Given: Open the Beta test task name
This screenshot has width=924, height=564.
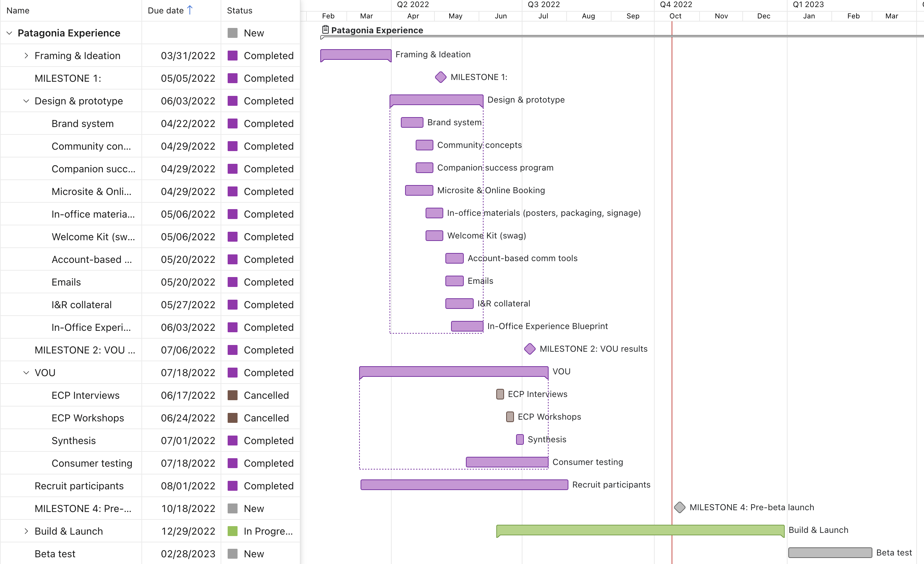Looking at the screenshot, I should click(x=55, y=553).
